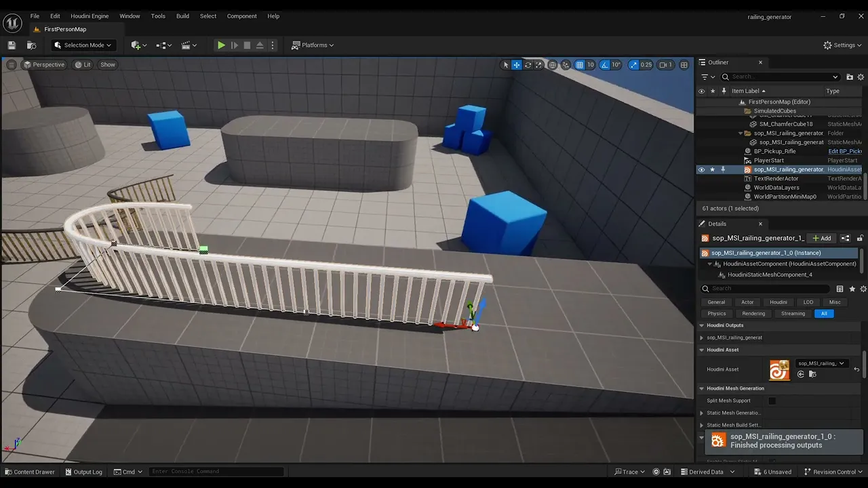
Task: Toggle rotation angle snapping
Action: pos(605,65)
